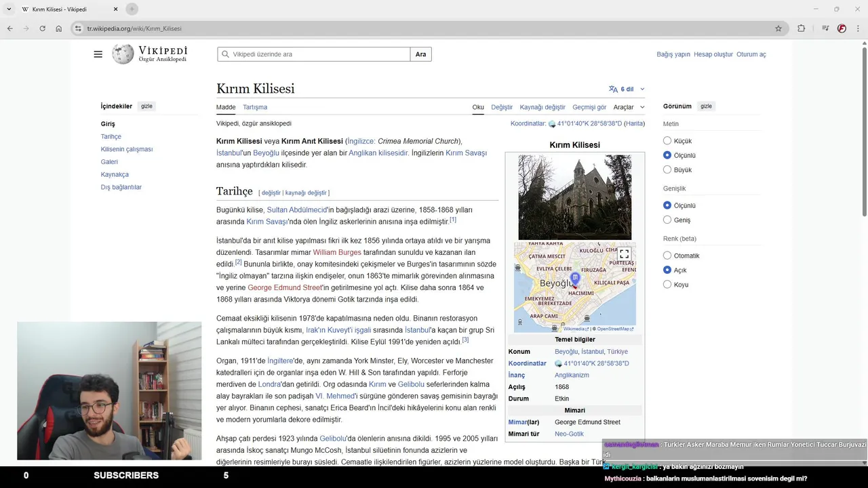Click Oturum aç login link
The height and width of the screenshot is (488, 868).
click(x=751, y=54)
